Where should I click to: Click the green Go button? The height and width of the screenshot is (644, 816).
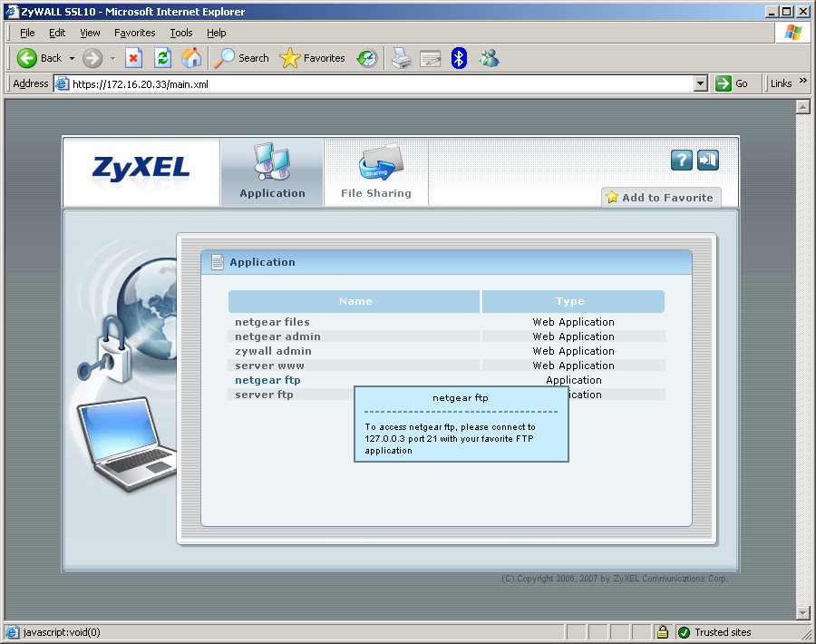tap(732, 83)
